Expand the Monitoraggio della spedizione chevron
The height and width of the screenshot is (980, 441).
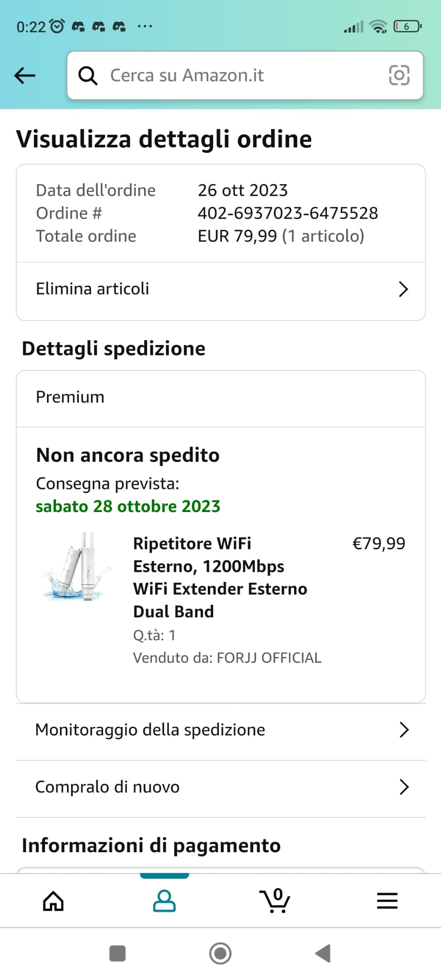404,730
